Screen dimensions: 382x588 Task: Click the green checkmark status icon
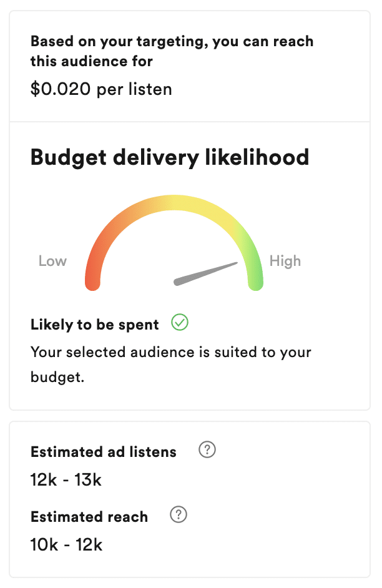(x=180, y=323)
